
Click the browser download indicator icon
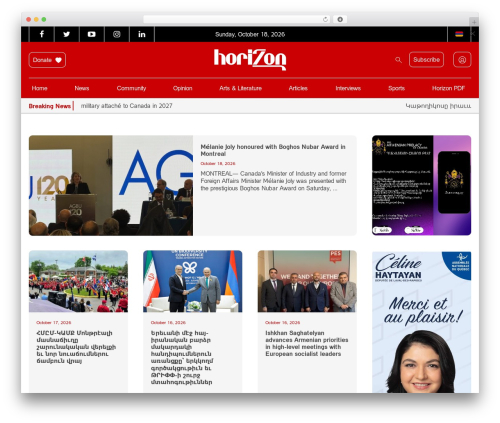coord(340,19)
